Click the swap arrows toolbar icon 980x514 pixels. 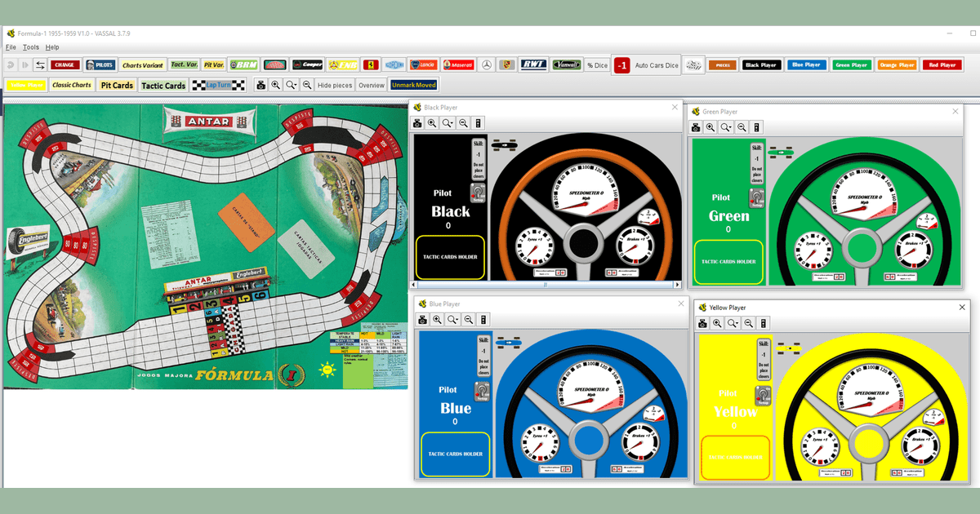pyautogui.click(x=39, y=64)
